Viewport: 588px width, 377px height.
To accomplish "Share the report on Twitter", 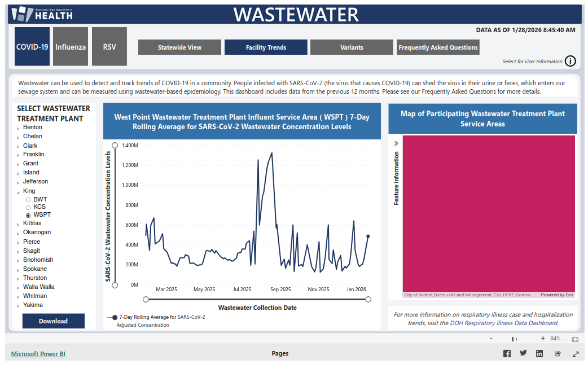I will 523,353.
